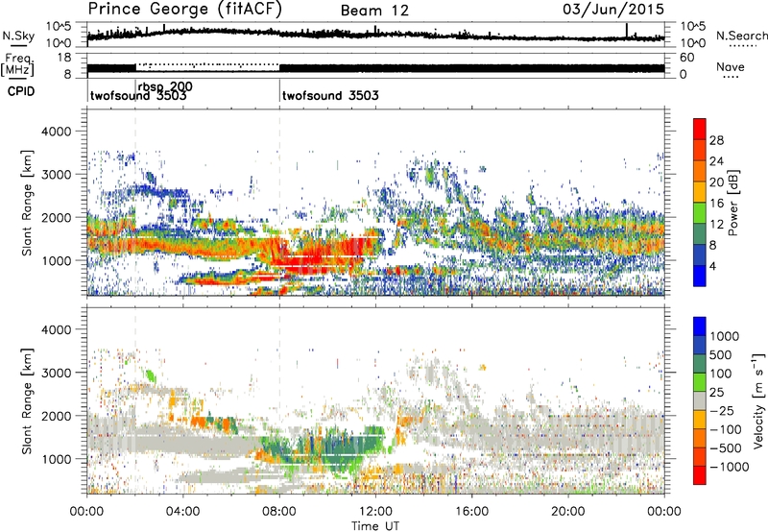
Task: Click the '16:00' time tick label
Action: coord(471,512)
